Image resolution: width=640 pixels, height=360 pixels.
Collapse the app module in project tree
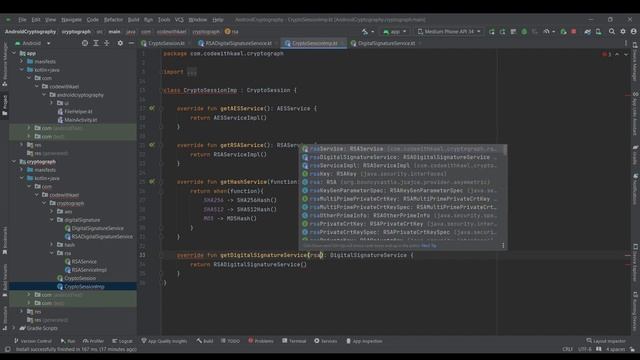(14, 53)
